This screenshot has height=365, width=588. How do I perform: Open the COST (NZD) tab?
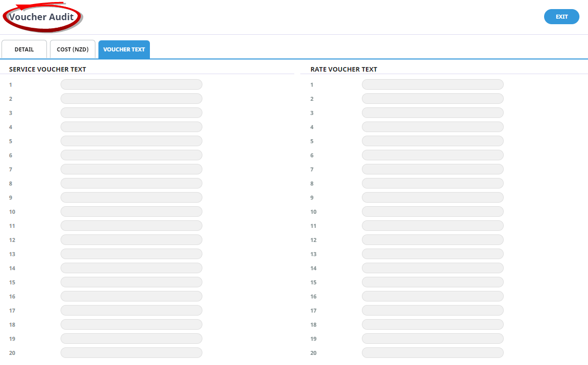click(x=73, y=49)
